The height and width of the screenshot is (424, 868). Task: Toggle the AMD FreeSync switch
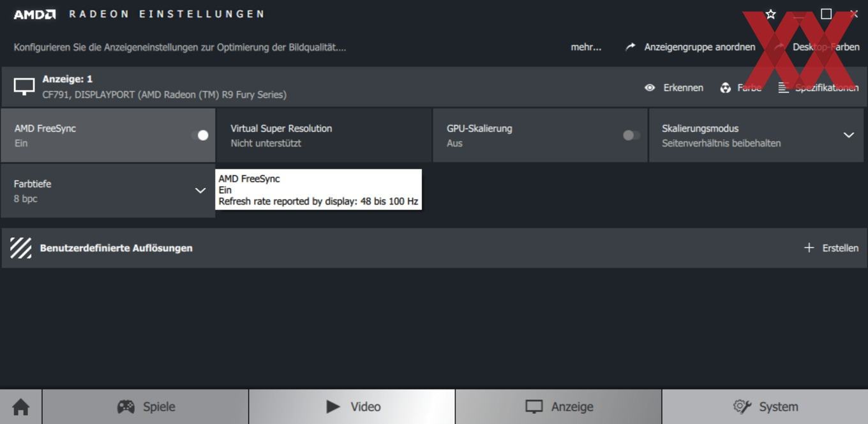200,135
